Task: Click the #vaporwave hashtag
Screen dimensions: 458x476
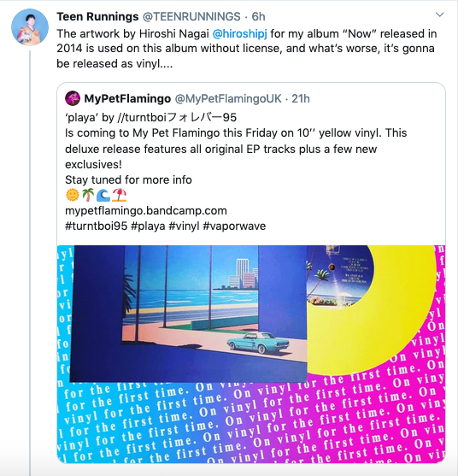Action: [x=234, y=226]
